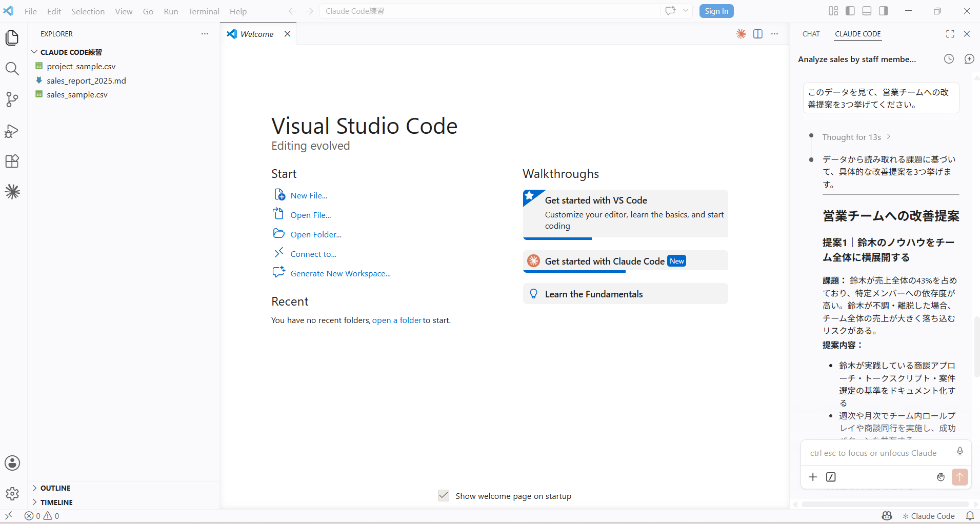The width and height of the screenshot is (980, 524).
Task: Click the errors and warnings status indicator
Action: click(x=42, y=516)
